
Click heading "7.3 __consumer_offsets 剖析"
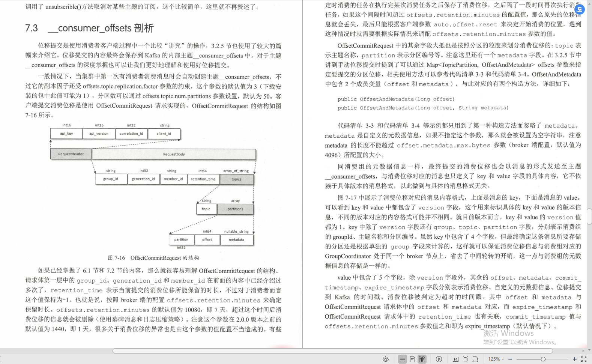(89, 28)
